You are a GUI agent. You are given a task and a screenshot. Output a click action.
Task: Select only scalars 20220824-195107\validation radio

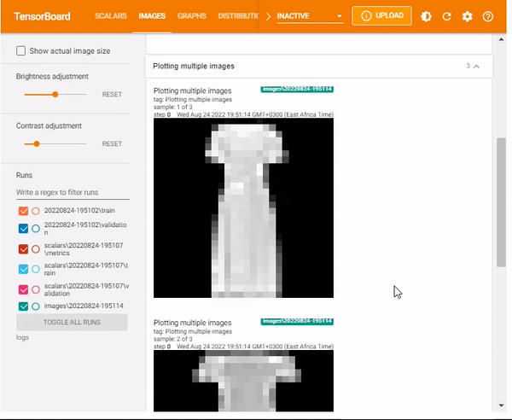tap(36, 289)
